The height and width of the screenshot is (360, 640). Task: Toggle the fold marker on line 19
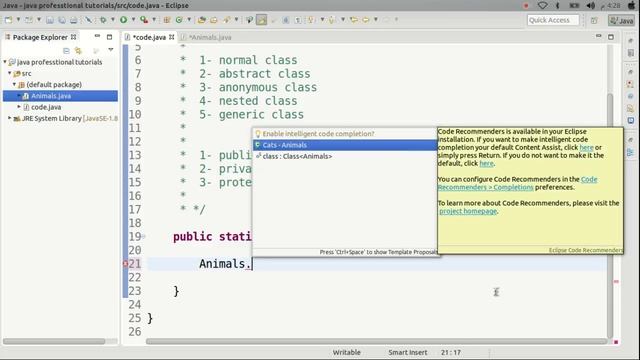144,236
